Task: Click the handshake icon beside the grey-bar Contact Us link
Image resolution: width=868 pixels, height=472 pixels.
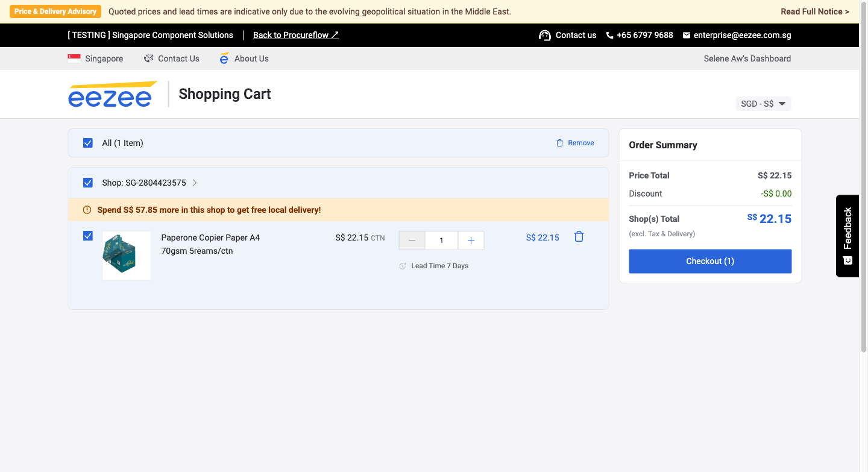Action: (x=149, y=58)
